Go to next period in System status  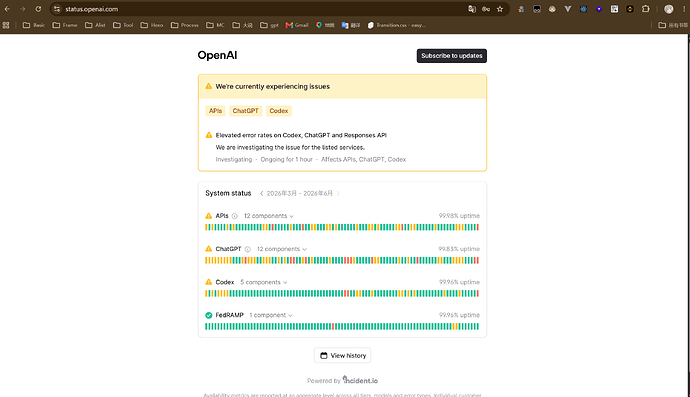click(x=338, y=193)
